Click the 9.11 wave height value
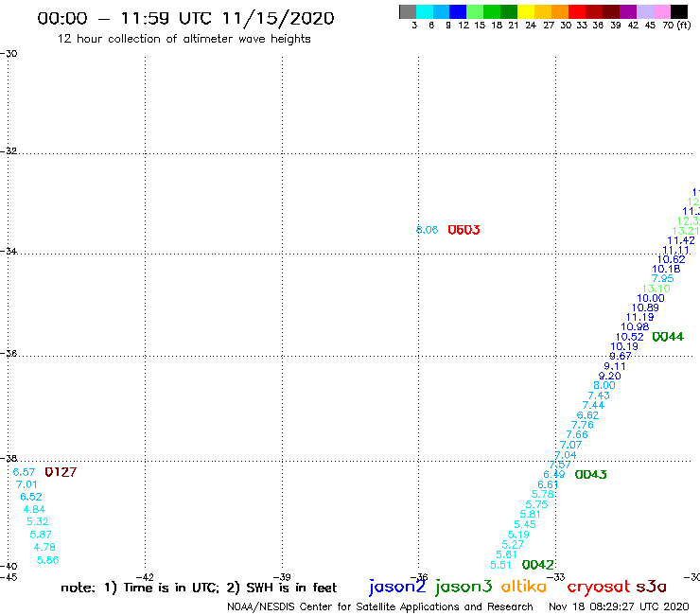 pyautogui.click(x=615, y=366)
